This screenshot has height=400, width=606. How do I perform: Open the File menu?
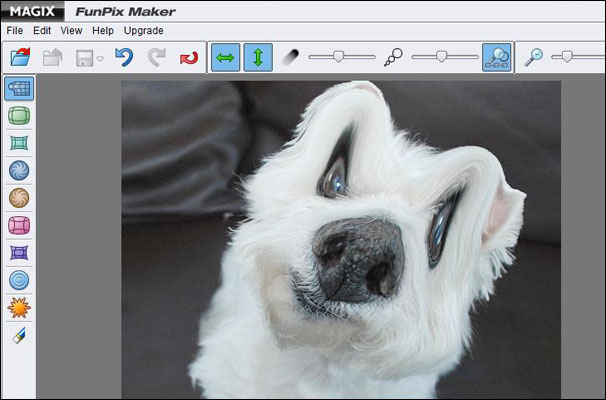click(15, 31)
